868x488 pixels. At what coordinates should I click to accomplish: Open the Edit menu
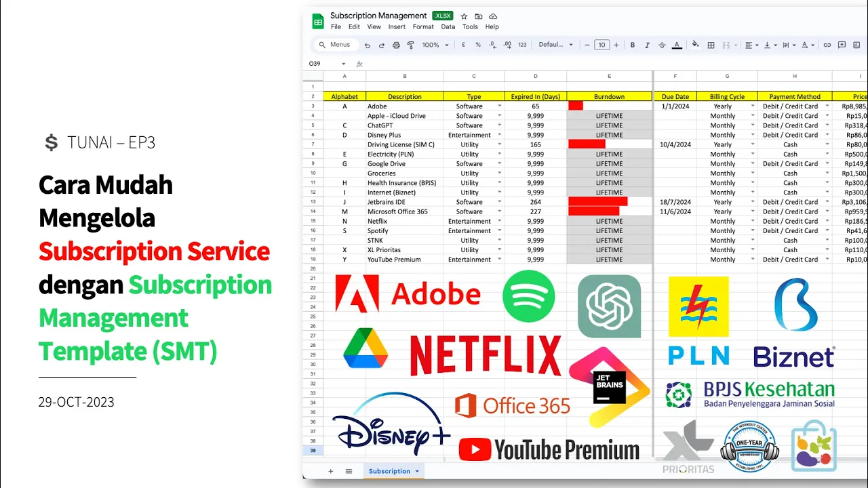[x=354, y=27]
